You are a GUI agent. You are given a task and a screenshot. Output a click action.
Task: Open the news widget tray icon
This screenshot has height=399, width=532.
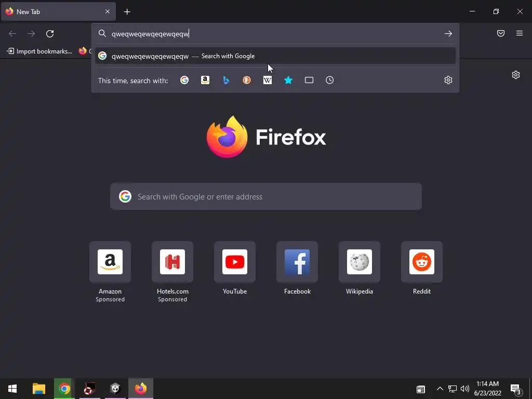click(421, 389)
